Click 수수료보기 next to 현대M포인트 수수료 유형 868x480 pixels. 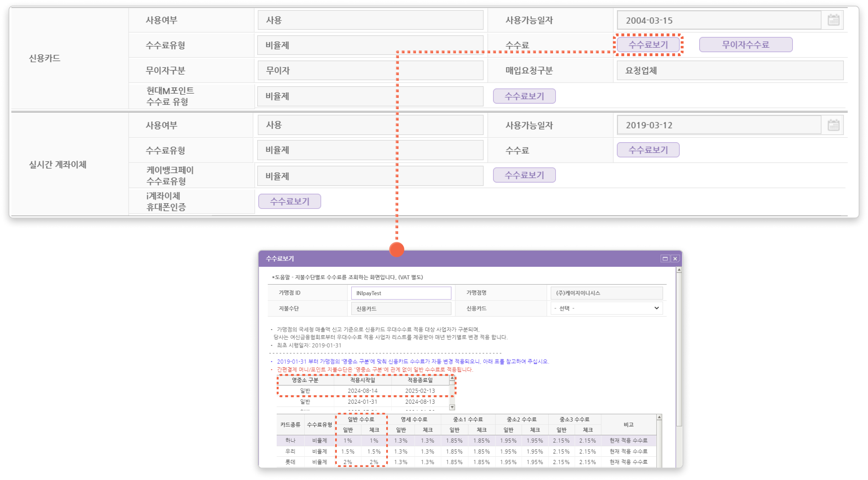pos(524,96)
